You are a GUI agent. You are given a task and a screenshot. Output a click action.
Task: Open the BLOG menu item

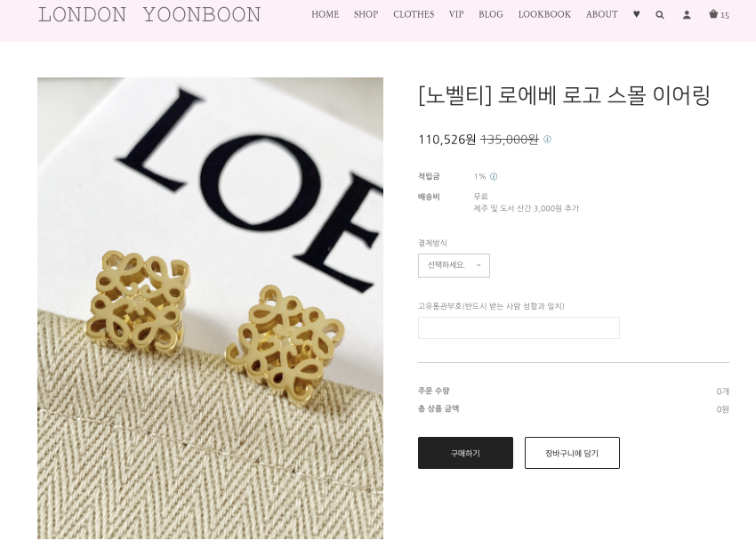coord(491,14)
